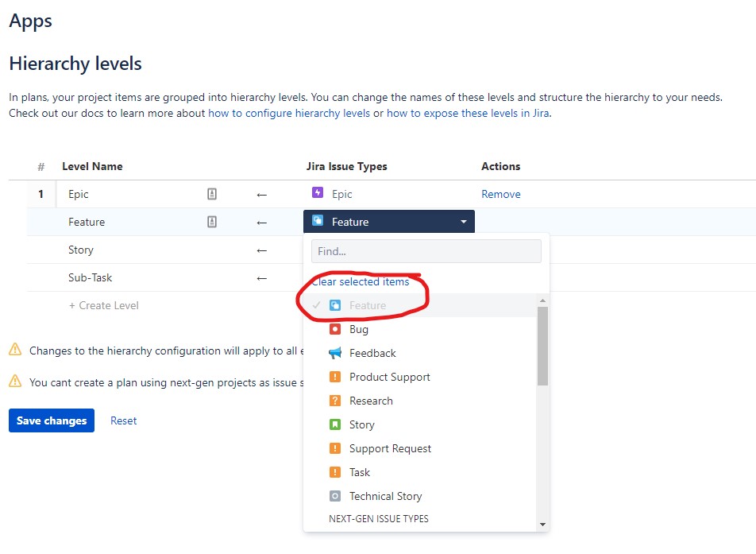Click the scrollbar down arrow in dropdown
The width and height of the screenshot is (756, 554).
pos(543,525)
